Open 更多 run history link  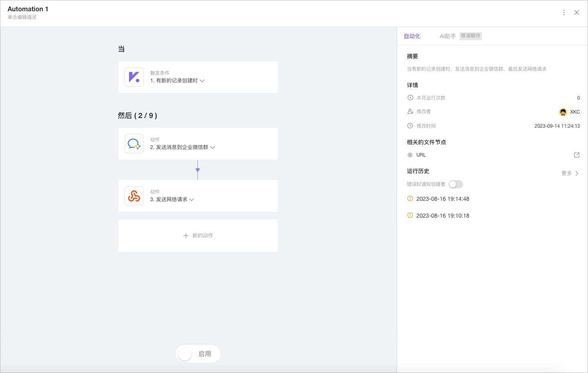pos(570,173)
